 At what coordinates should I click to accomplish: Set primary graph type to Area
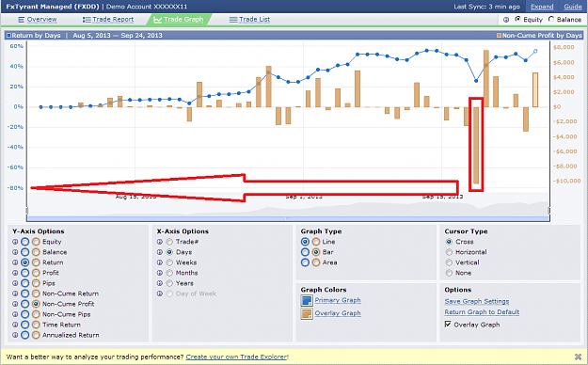pos(305,262)
